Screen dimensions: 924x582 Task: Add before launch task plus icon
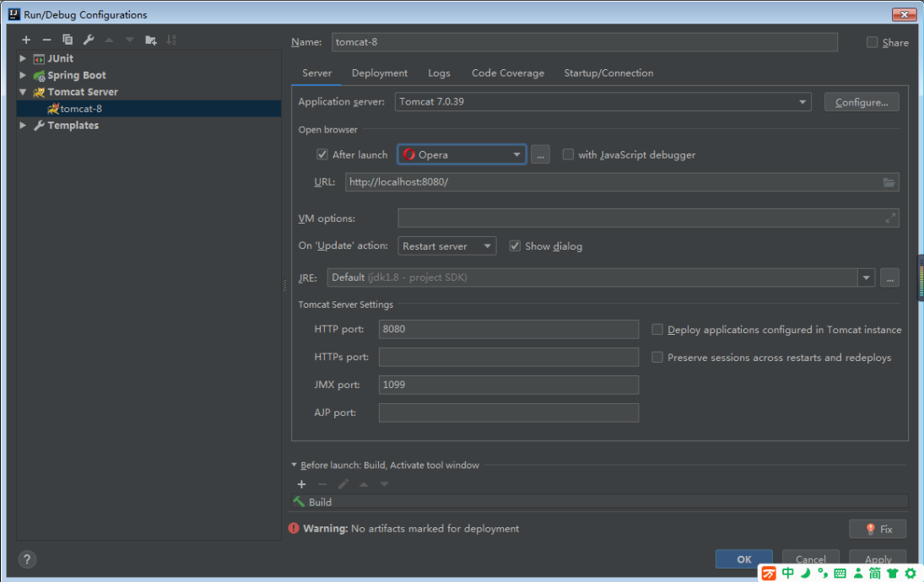tap(302, 484)
